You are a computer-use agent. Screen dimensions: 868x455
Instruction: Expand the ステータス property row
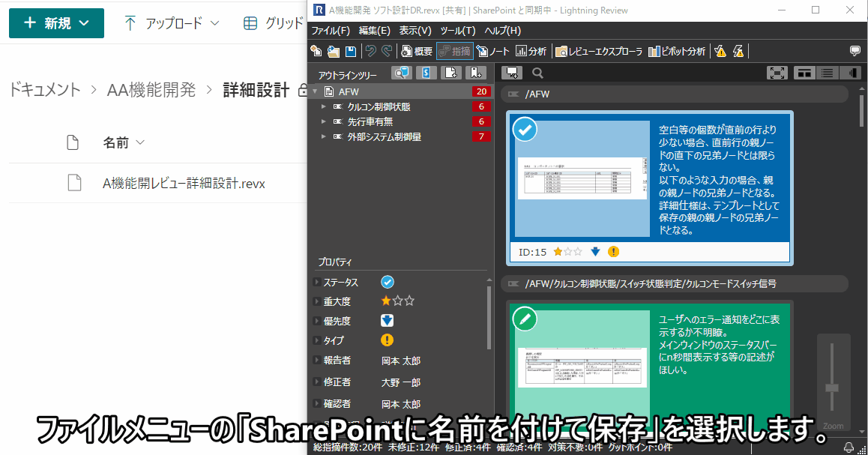pyautogui.click(x=316, y=283)
